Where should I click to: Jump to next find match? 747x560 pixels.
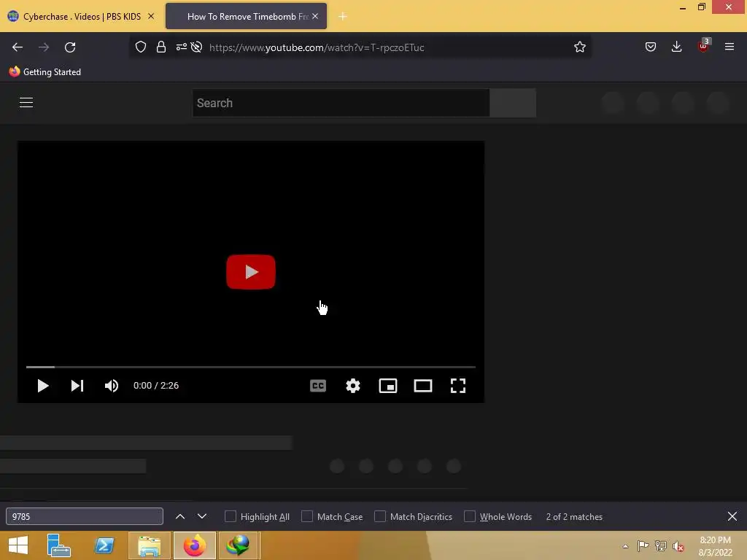202,517
